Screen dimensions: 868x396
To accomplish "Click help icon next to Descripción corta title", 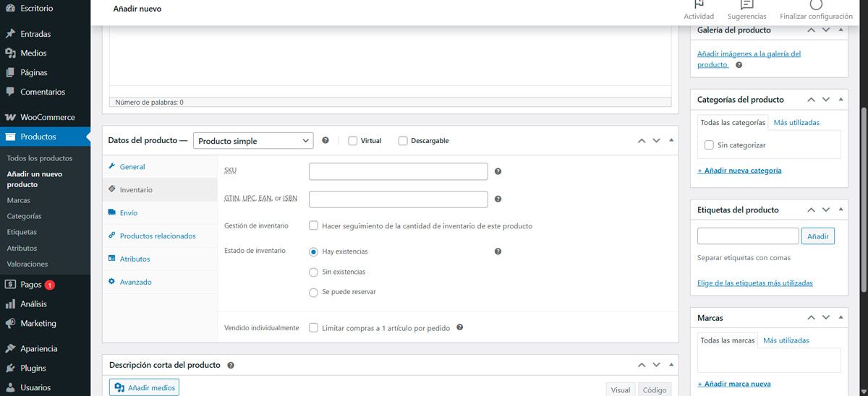I will pos(231,366).
